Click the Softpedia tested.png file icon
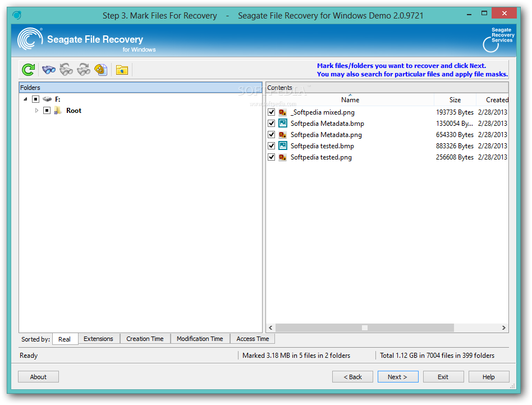 tap(282, 157)
